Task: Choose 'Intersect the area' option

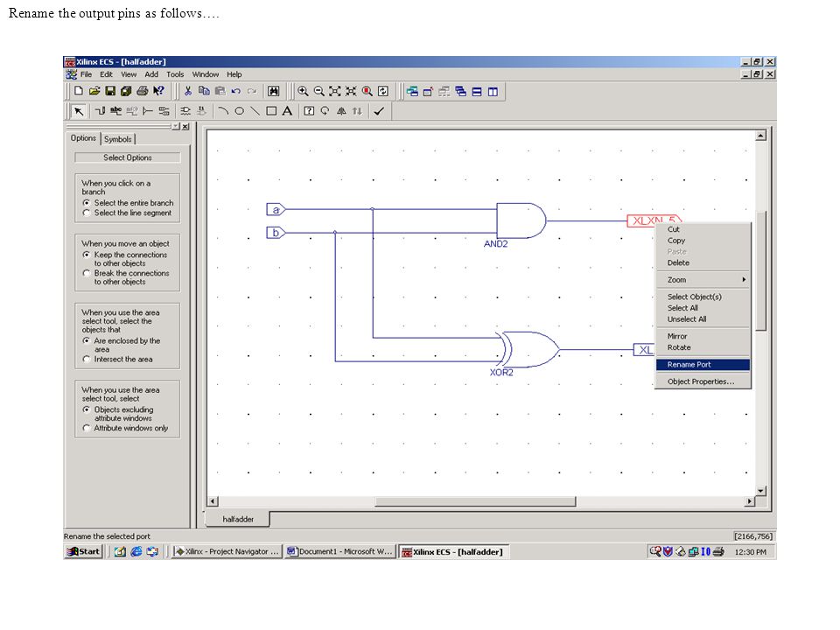Action: (87, 359)
